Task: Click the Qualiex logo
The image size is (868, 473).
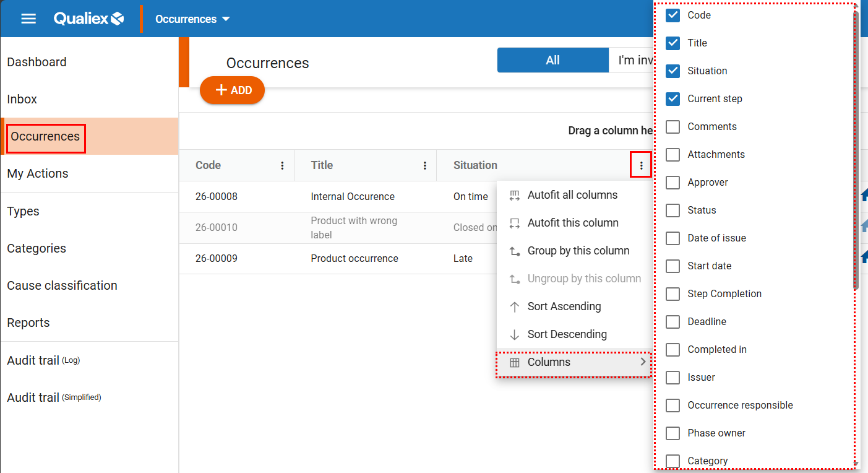Action: [x=88, y=19]
